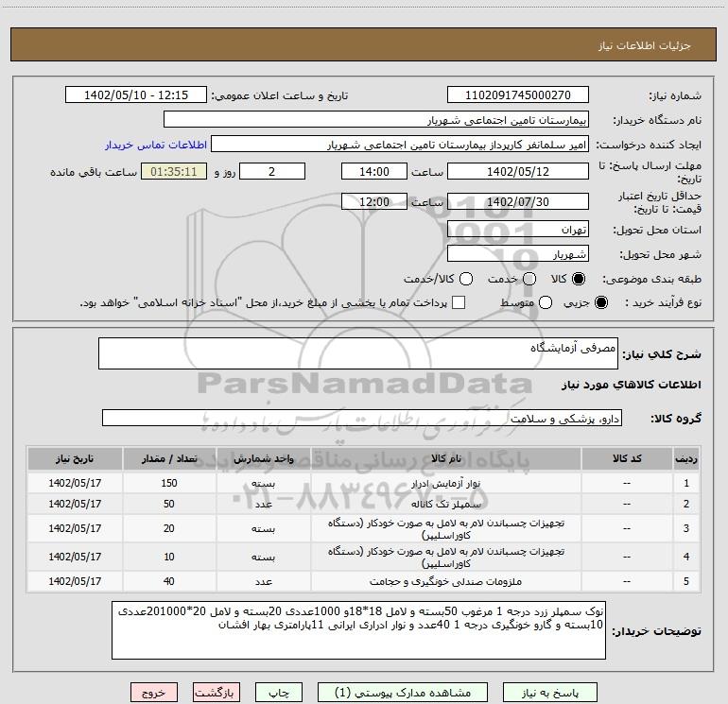Click the خروج exit button
Image resolution: width=728 pixels, height=704 pixels.
(x=154, y=693)
